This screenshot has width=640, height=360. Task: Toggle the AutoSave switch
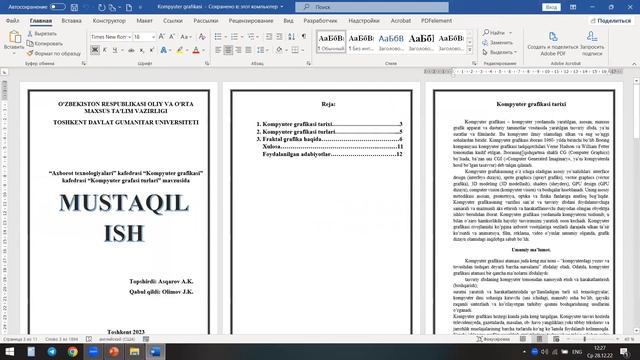[58, 7]
